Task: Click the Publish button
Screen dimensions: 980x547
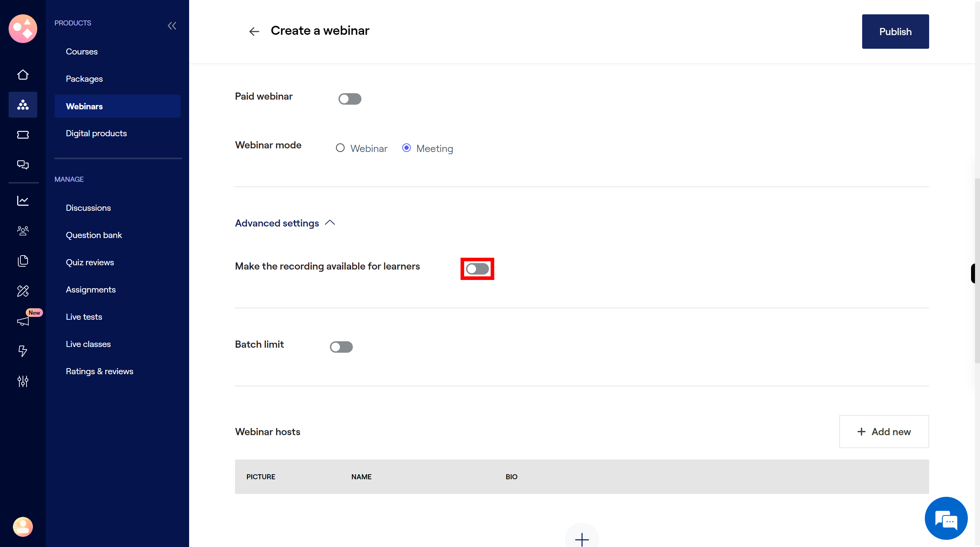Action: click(895, 31)
